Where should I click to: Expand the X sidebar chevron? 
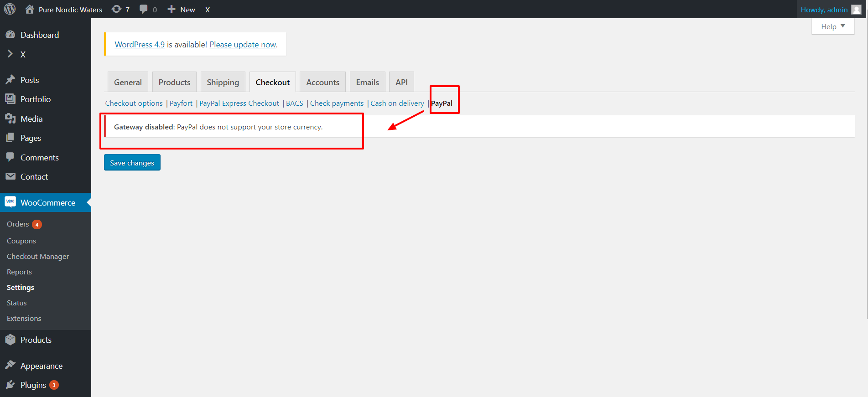[10, 54]
